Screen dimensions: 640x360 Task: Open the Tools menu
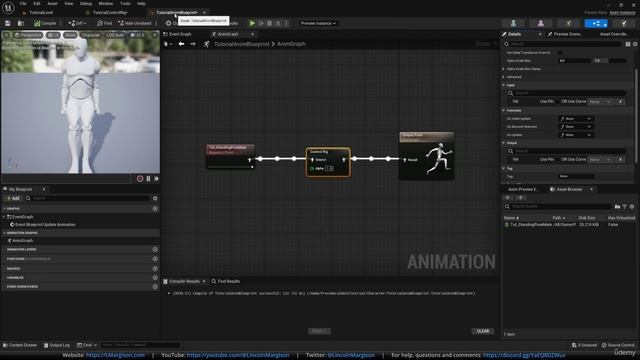pyautogui.click(x=125, y=3)
